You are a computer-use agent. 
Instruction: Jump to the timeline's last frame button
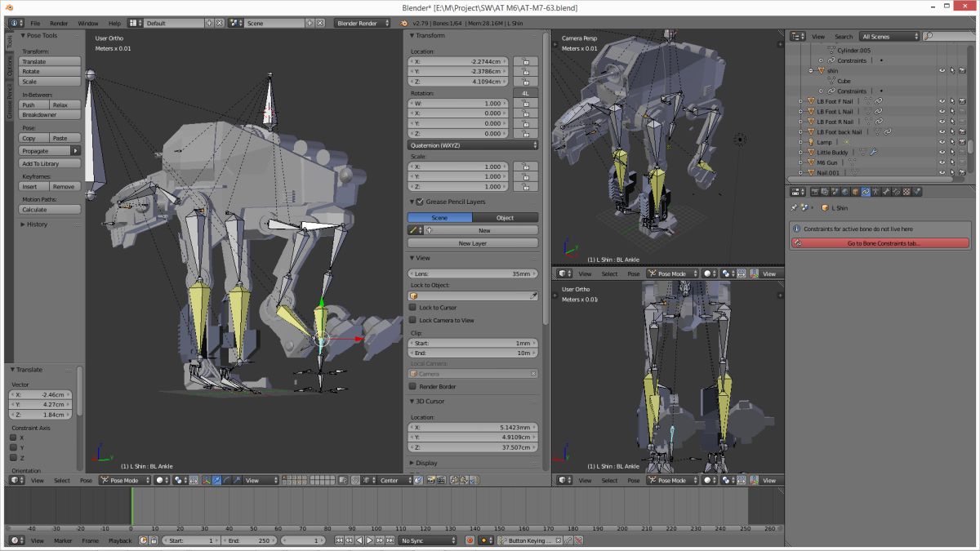390,540
